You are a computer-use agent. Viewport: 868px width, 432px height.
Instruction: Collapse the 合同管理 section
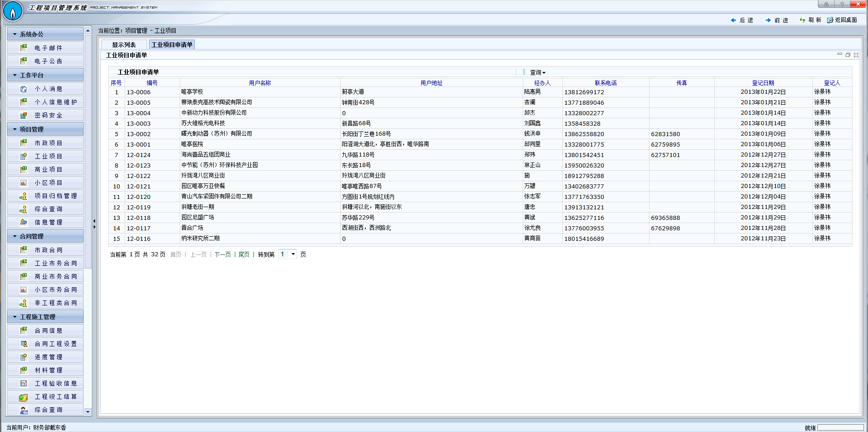[x=15, y=237]
